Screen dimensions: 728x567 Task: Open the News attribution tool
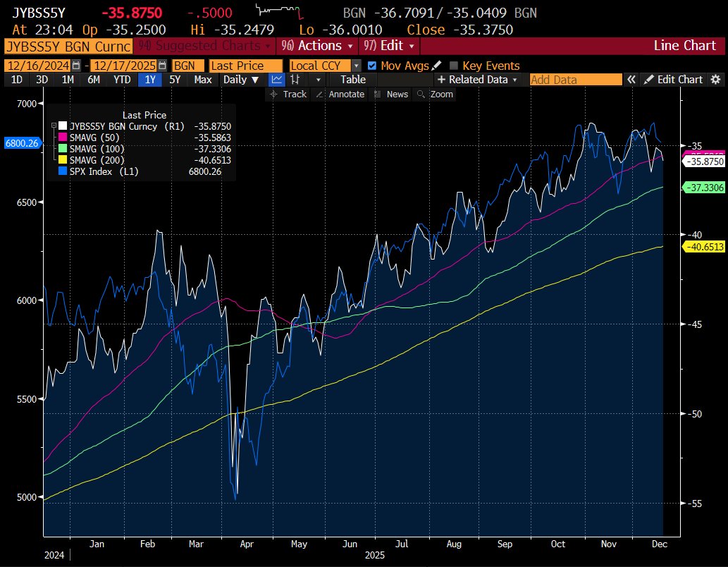395,94
